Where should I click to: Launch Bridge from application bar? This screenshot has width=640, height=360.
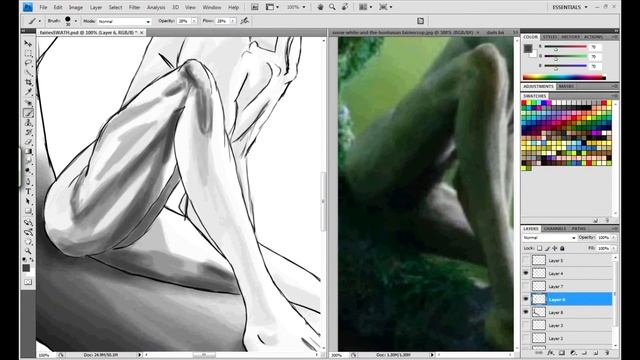(x=254, y=7)
